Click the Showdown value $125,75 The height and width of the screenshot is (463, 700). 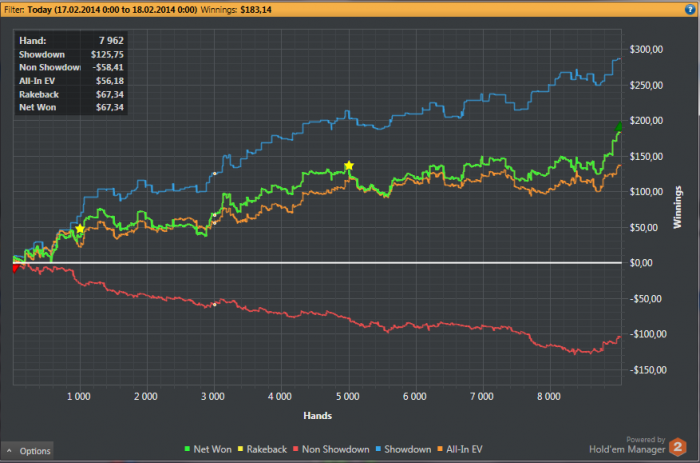[x=107, y=54]
